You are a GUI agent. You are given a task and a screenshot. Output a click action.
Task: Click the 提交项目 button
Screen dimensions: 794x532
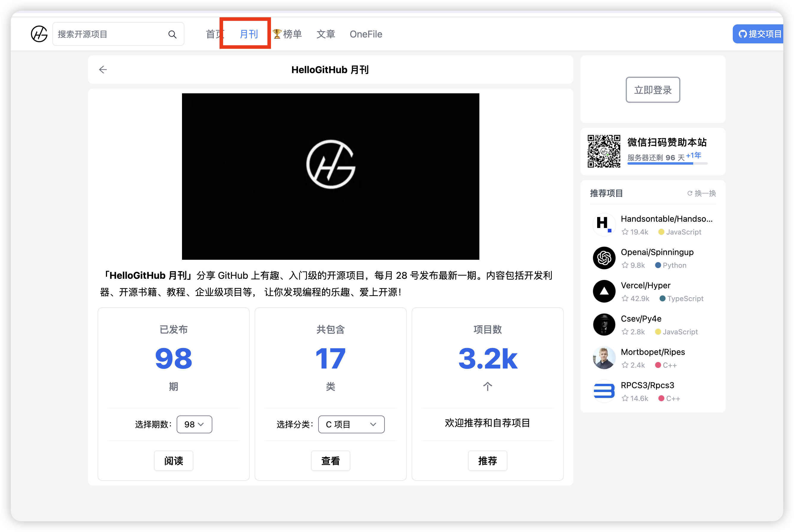click(758, 34)
